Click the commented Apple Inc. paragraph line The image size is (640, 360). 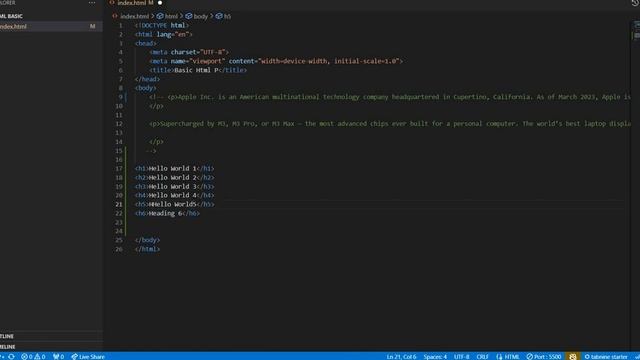(390, 97)
